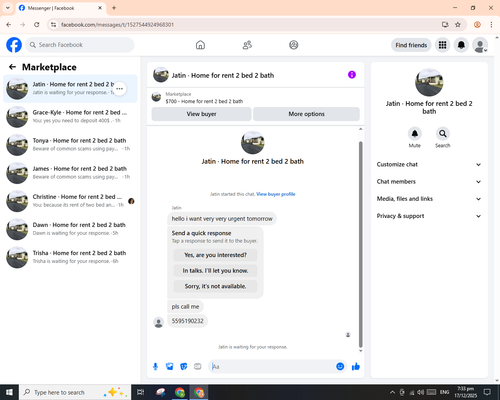Send quick response 'In talks. I'll let you know.'
Image resolution: width=500 pixels, height=400 pixels.
point(215,271)
